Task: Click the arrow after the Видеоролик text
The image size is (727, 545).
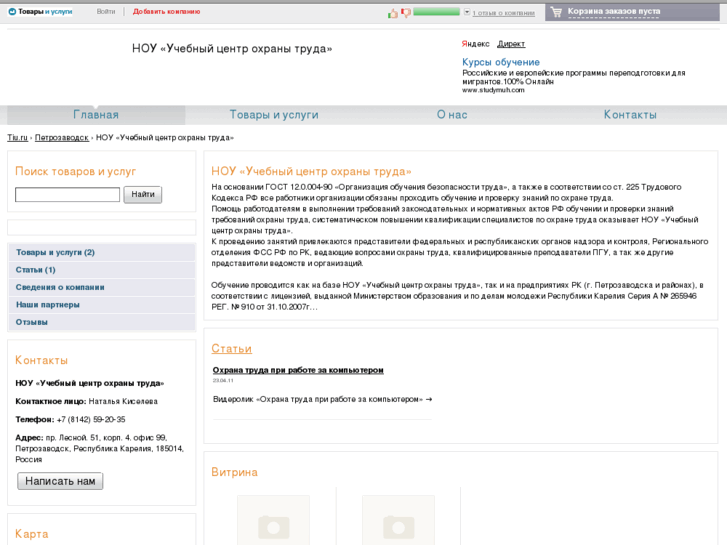Action: 429,399
